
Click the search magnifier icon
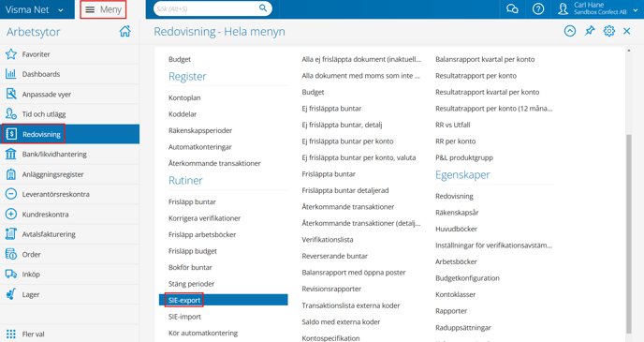263,8
